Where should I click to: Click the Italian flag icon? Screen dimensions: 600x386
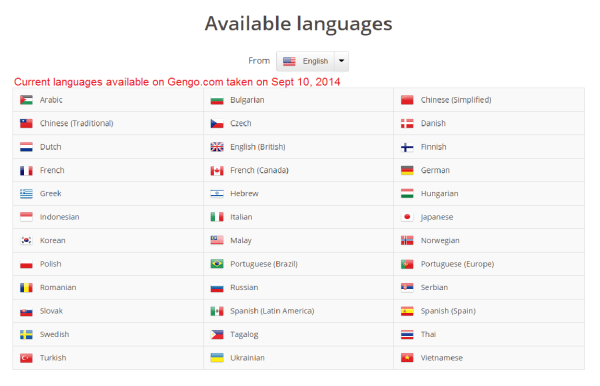(x=217, y=217)
